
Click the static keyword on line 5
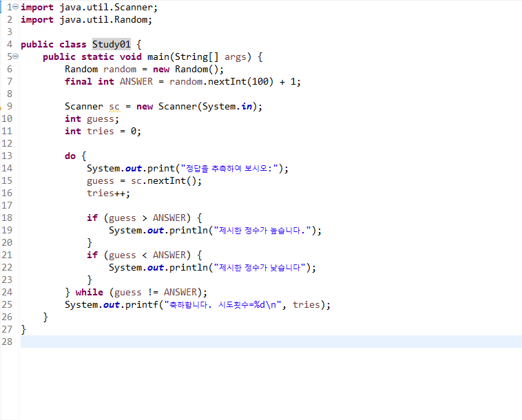pyautogui.click(x=98, y=57)
